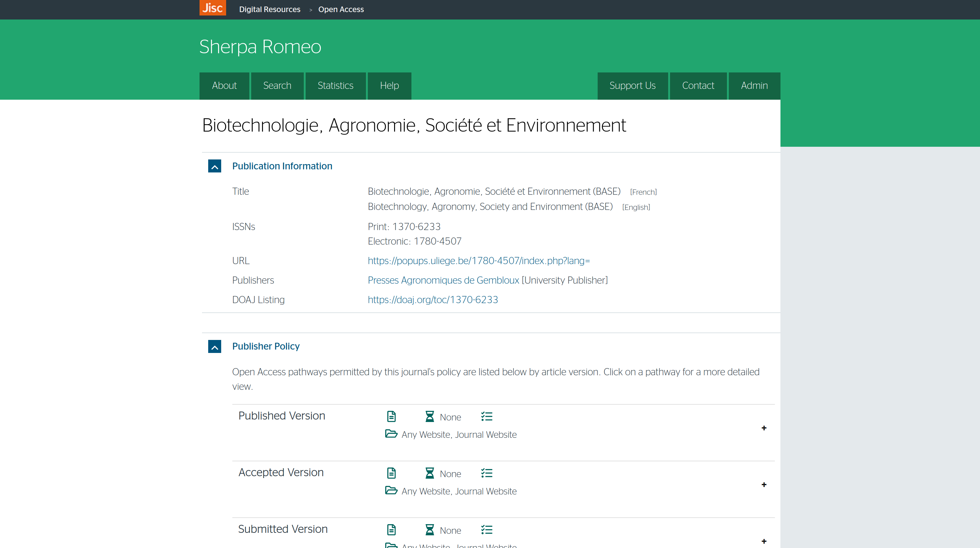Click the Publisher Policy heading
The height and width of the screenshot is (548, 980).
tap(265, 346)
